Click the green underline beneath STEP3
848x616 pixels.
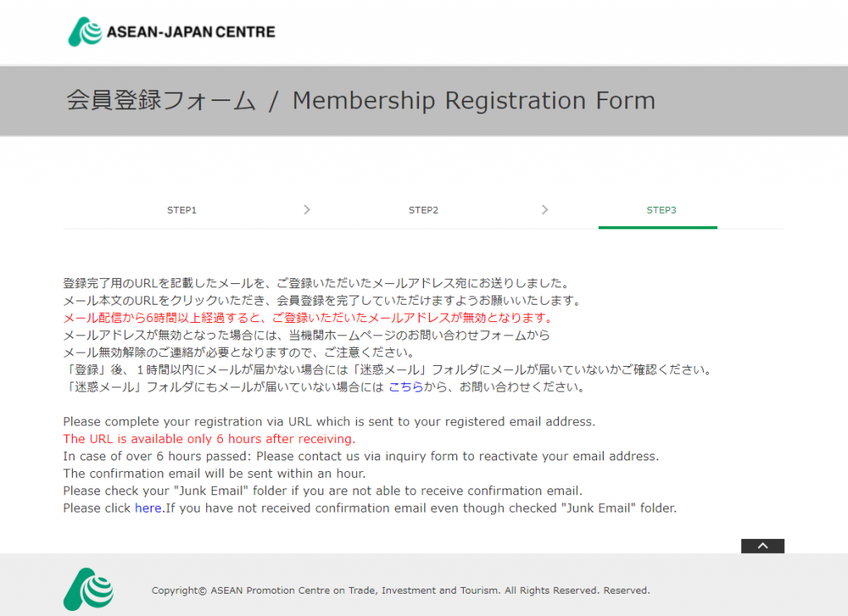[x=658, y=227]
